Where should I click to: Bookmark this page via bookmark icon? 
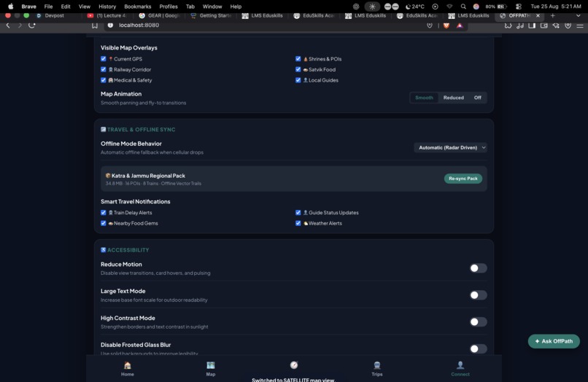pyautogui.click(x=95, y=25)
